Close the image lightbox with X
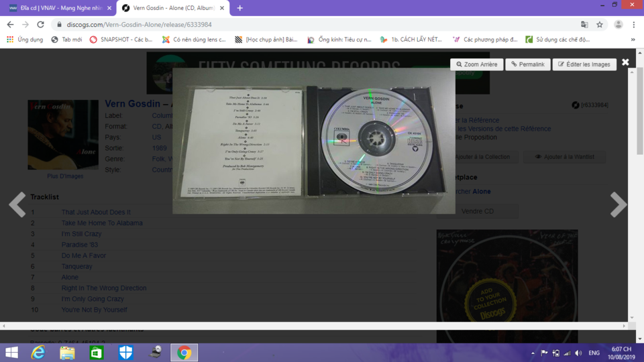This screenshot has width=644, height=362. click(x=625, y=62)
